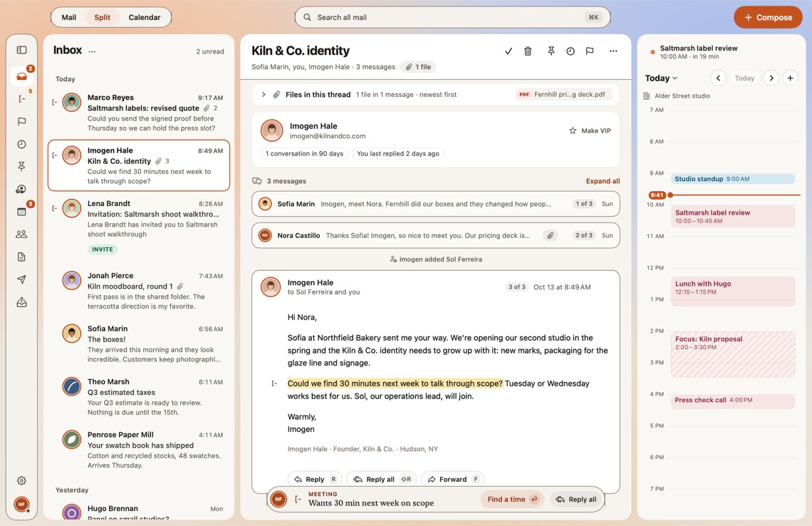Switch to Split view
The image size is (812, 526).
click(102, 17)
